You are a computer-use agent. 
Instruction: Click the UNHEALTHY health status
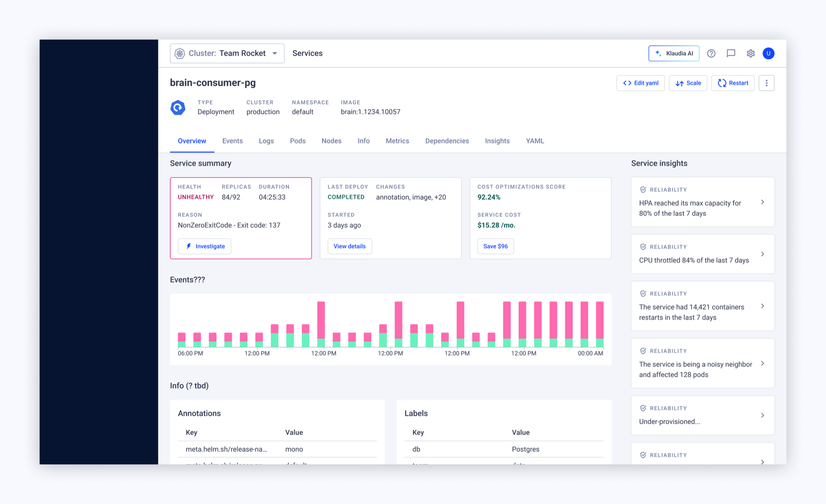(195, 197)
